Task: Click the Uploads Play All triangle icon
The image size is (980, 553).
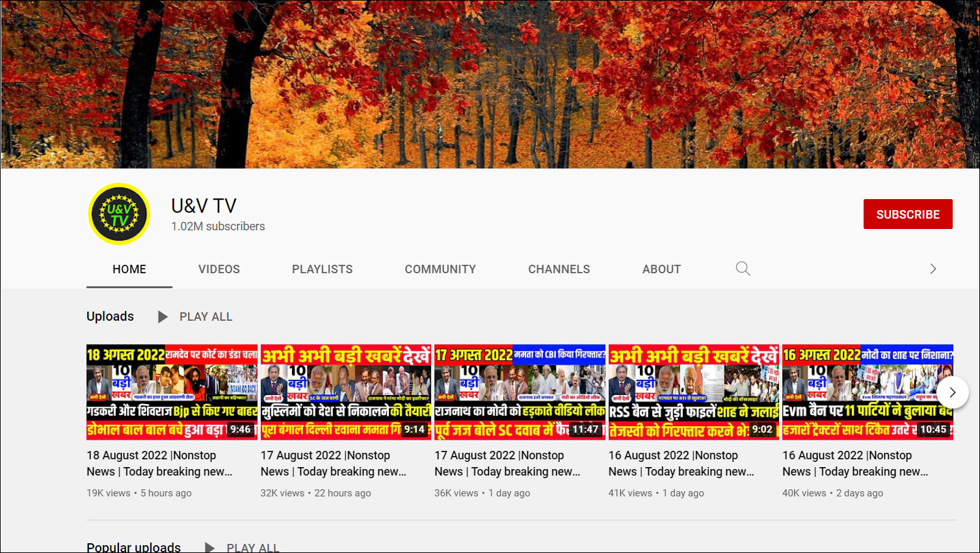Action: [x=163, y=317]
